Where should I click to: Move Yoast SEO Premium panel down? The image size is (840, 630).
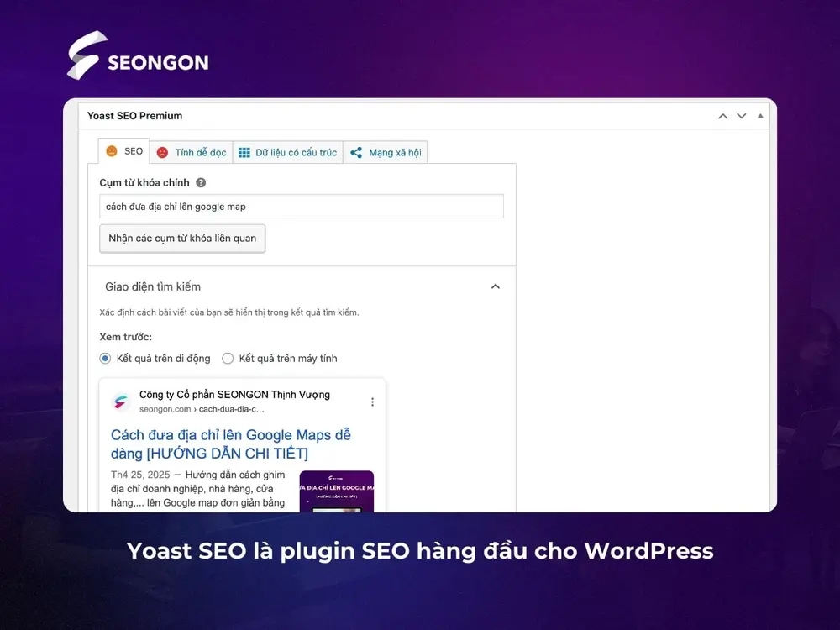[x=742, y=116]
